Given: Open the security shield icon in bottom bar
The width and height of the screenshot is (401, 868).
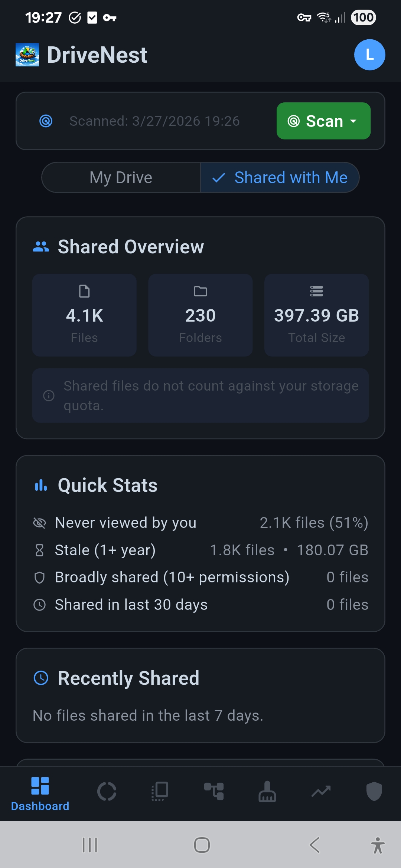Looking at the screenshot, I should click(374, 792).
